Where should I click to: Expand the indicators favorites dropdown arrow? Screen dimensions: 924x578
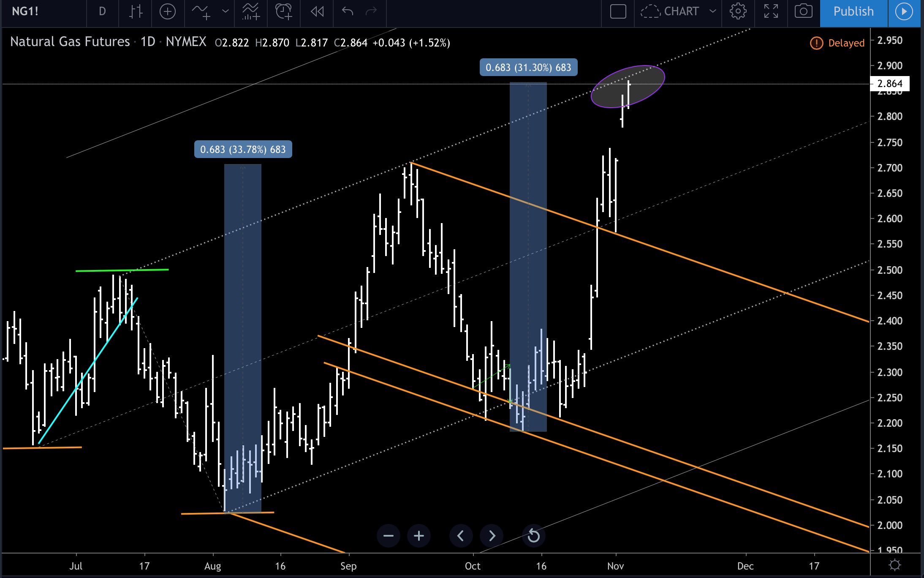coord(226,11)
